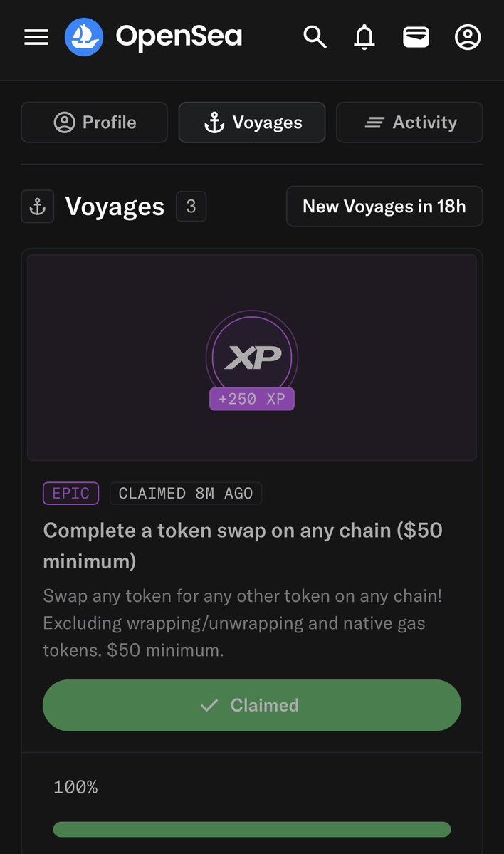
Task: Open the token swap voyage title
Action: click(243, 546)
